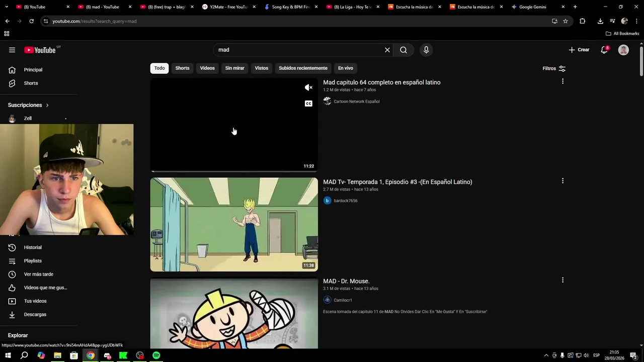Switch to the La Liga - Hoy Te tab
Viewport: 644px width, 362px height.
(x=353, y=7)
